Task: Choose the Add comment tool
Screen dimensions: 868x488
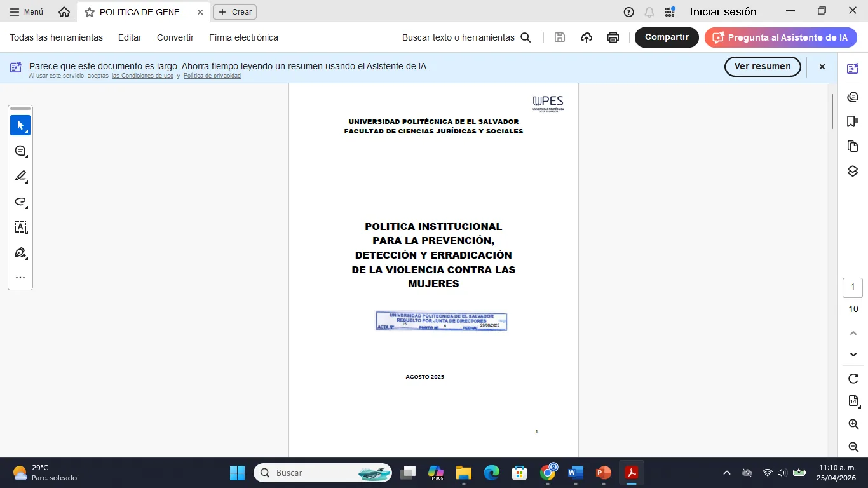Action: coord(20,151)
